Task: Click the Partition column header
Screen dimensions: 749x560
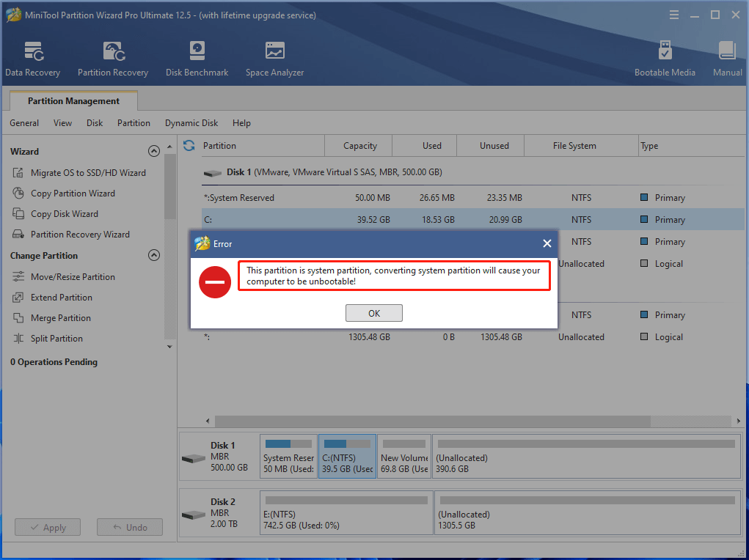Action: 262,146
